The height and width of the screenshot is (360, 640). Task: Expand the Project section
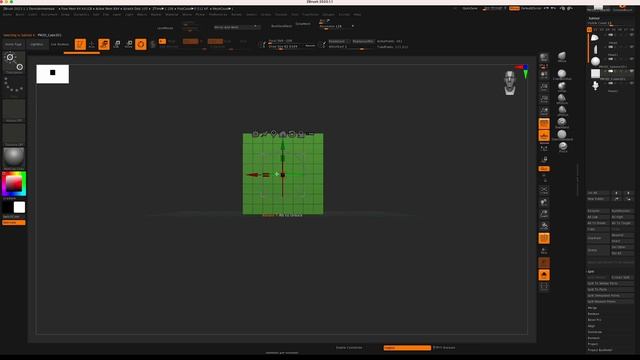[x=593, y=344]
